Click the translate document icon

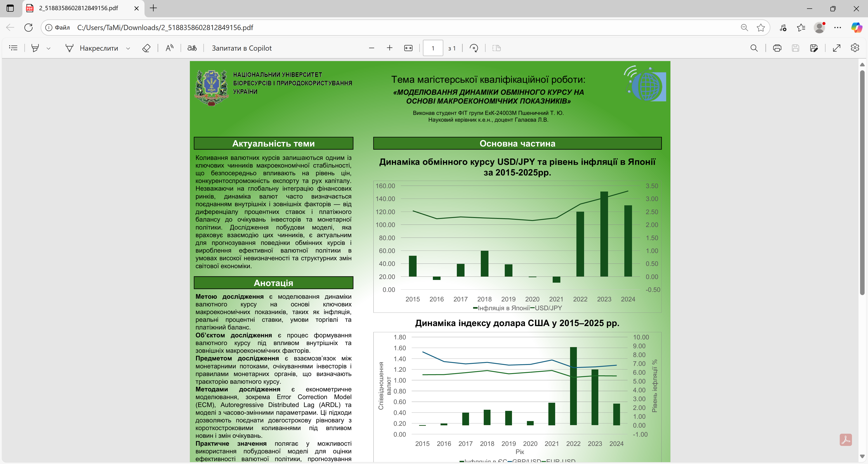click(192, 48)
